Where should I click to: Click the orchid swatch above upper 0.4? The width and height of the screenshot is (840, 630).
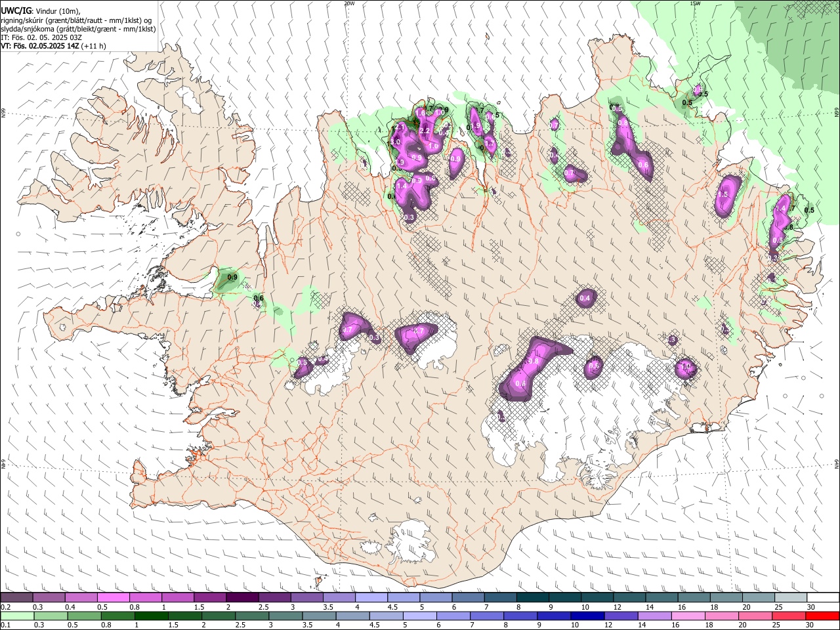pyautogui.click(x=81, y=597)
